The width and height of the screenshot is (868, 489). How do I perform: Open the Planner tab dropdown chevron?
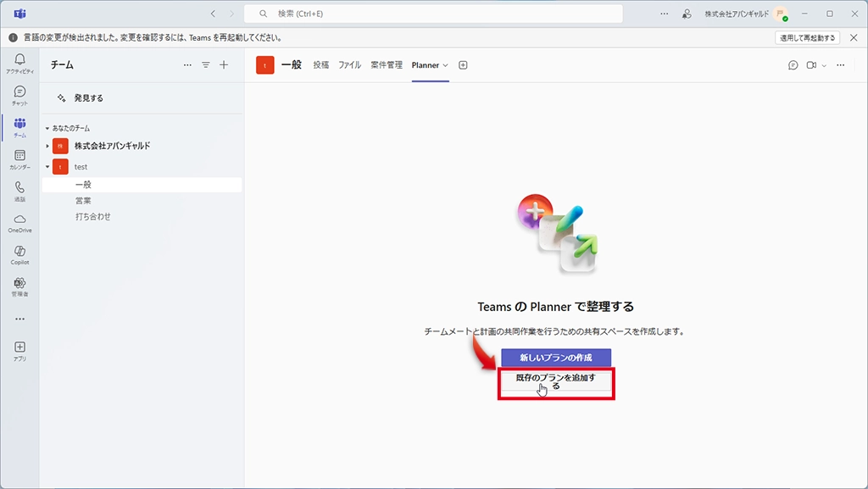[446, 65]
